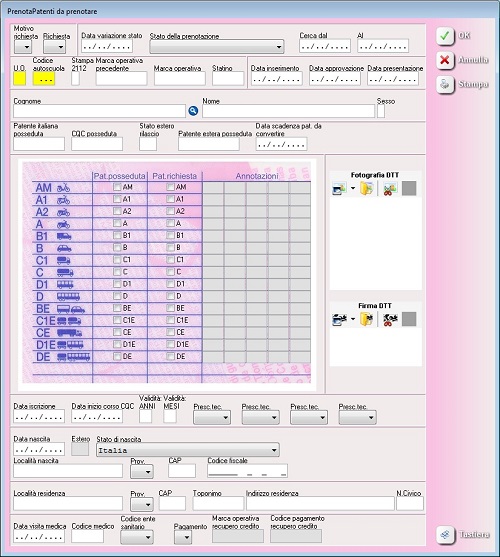Click the Stampa printer icon
The image size is (500, 557).
[x=445, y=85]
